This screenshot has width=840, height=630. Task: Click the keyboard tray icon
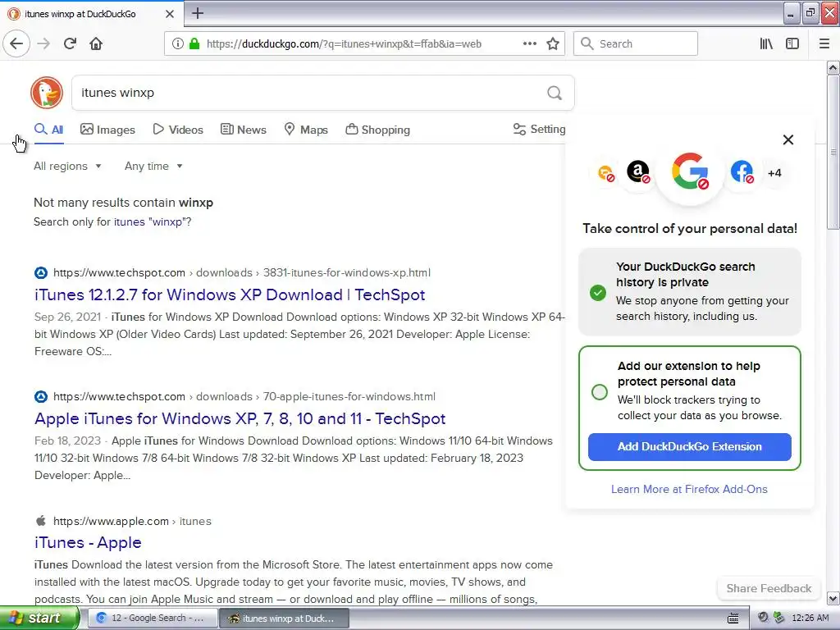733,619
